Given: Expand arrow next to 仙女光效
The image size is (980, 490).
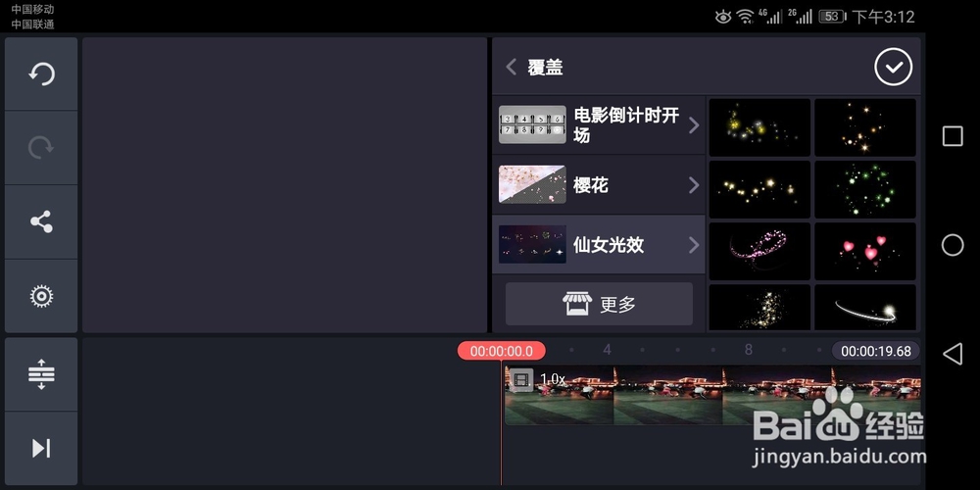Looking at the screenshot, I should pyautogui.click(x=693, y=245).
